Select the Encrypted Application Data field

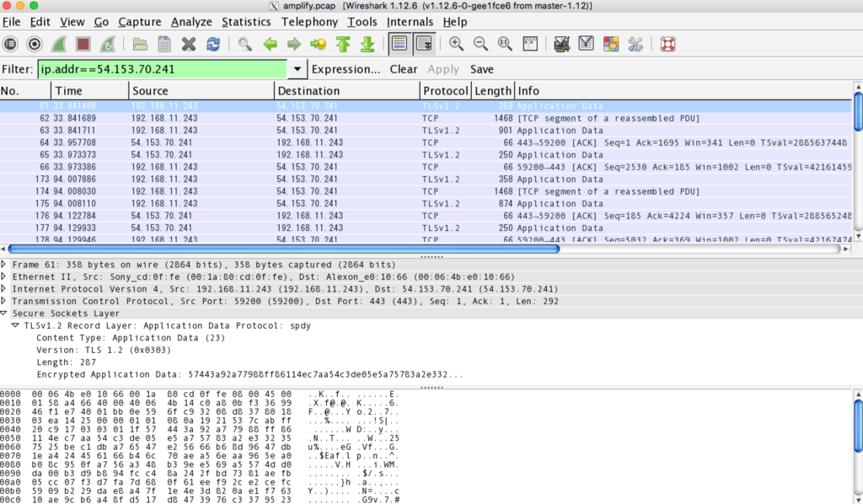coord(249,375)
